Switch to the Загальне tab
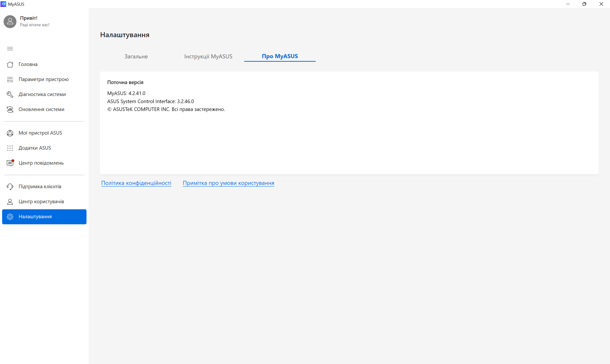The height and width of the screenshot is (364, 610). 136,56
